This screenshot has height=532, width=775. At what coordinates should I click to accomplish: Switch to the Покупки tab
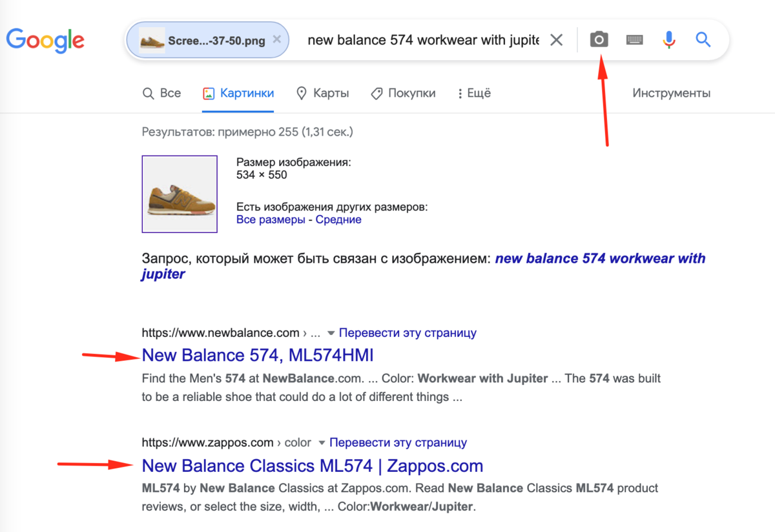(x=403, y=93)
